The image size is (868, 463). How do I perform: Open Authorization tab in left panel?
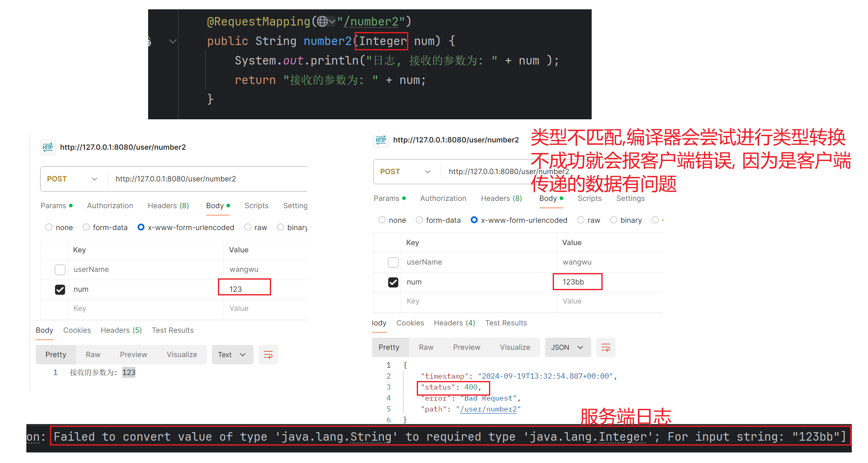tap(110, 206)
